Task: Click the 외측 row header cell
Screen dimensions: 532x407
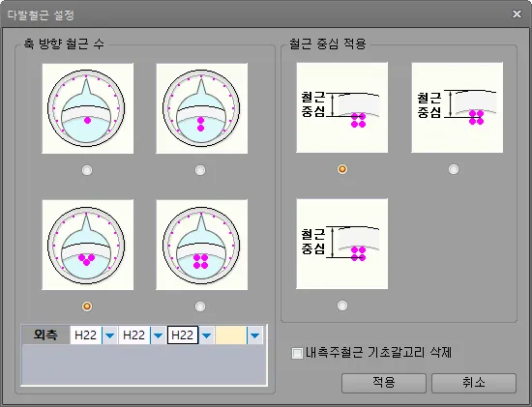Action: 45,335
